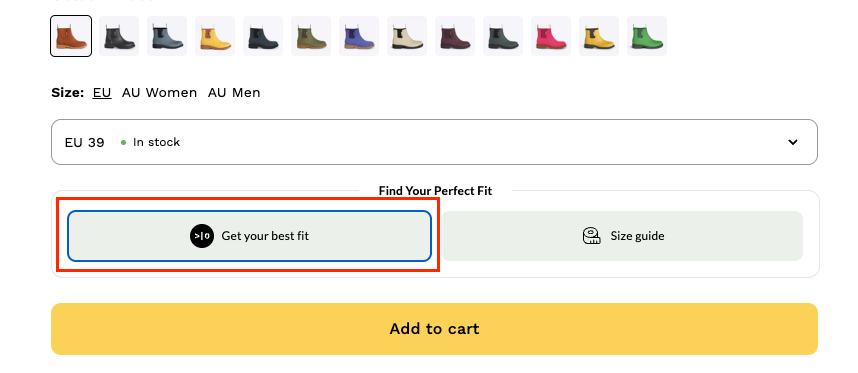Viewport: 858px width, 373px height.
Task: Switch size system to AU Women
Action: 159,93
